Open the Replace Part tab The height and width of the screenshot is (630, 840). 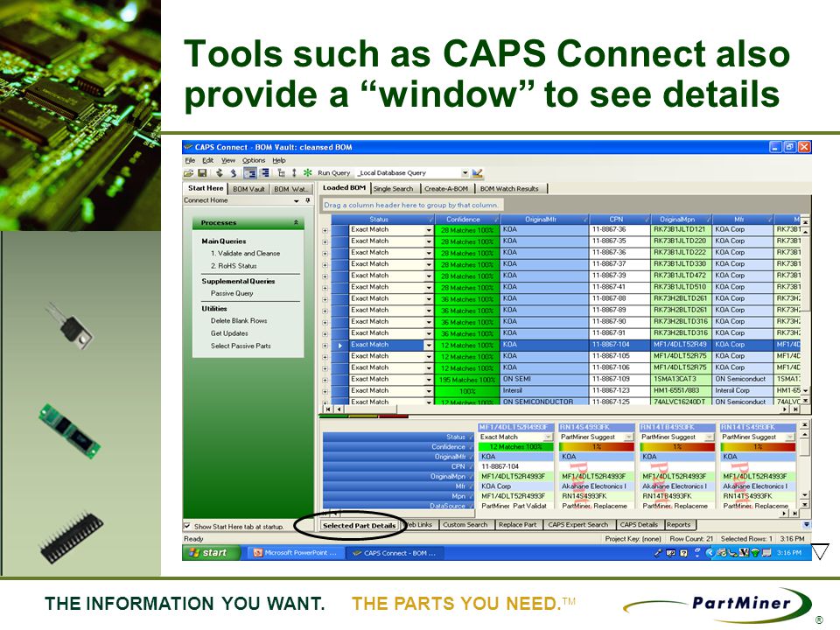click(x=517, y=525)
